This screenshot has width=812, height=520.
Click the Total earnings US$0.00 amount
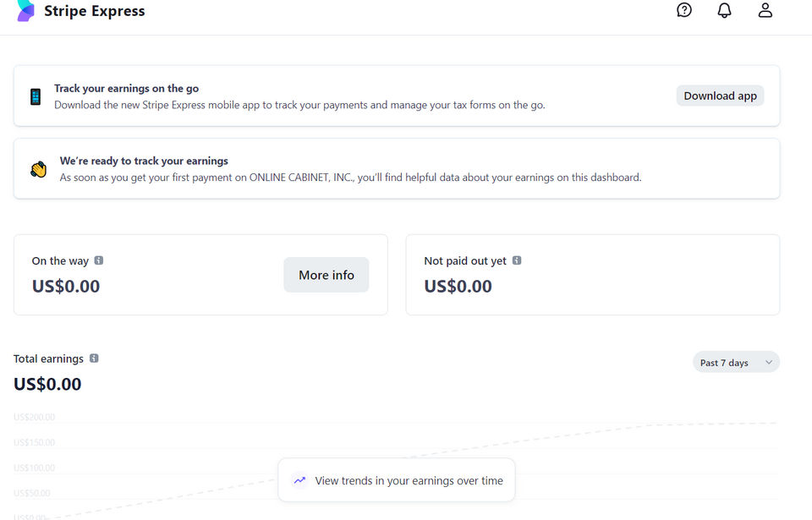click(x=47, y=384)
